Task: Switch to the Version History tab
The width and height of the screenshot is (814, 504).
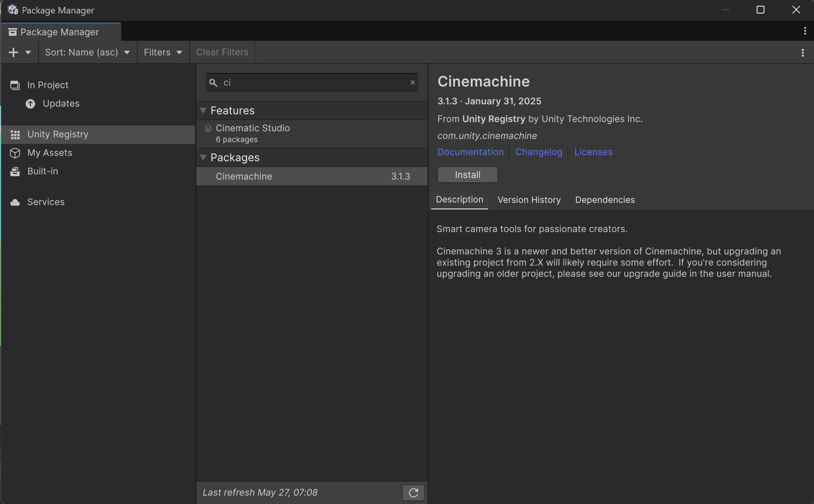Action: 529,200
